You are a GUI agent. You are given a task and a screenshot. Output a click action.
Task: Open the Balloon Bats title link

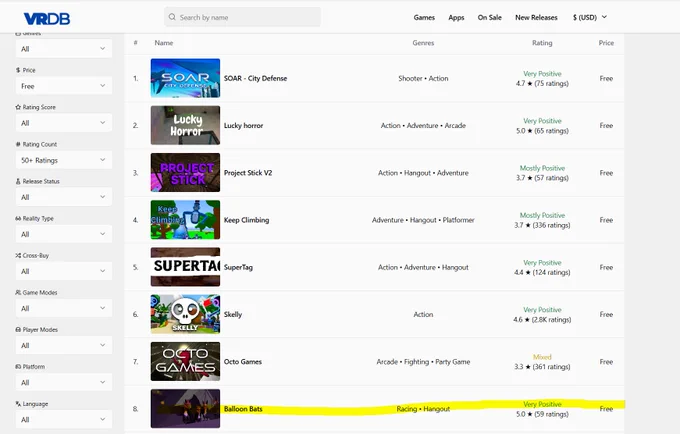(x=243, y=409)
